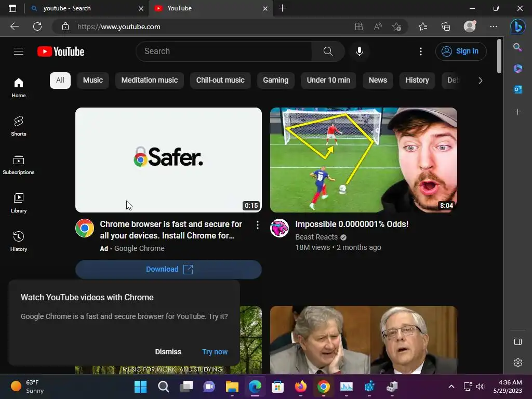Click the Sign in button
532x399 pixels.
[461, 51]
